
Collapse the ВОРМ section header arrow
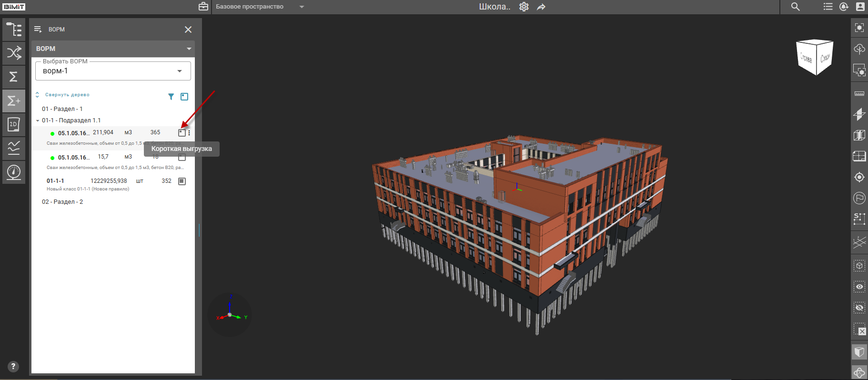(189, 49)
